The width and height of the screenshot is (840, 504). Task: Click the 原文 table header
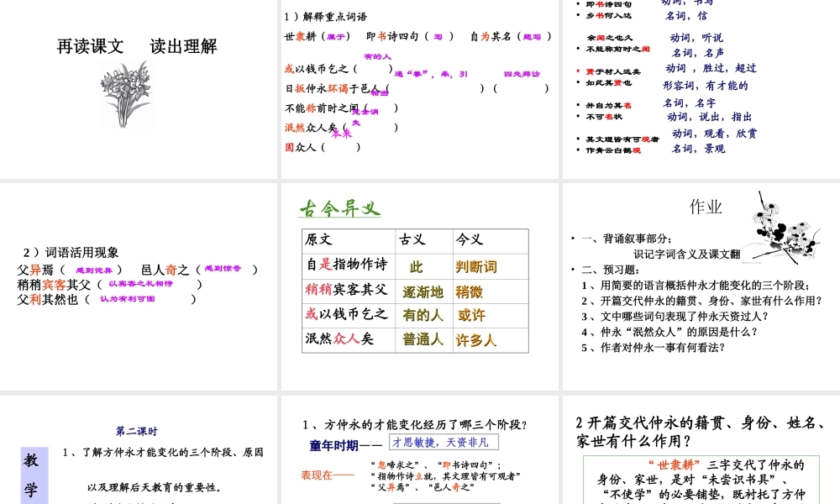point(318,239)
